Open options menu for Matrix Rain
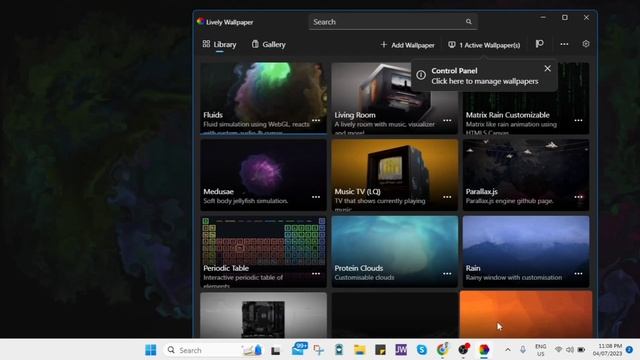 (578, 120)
